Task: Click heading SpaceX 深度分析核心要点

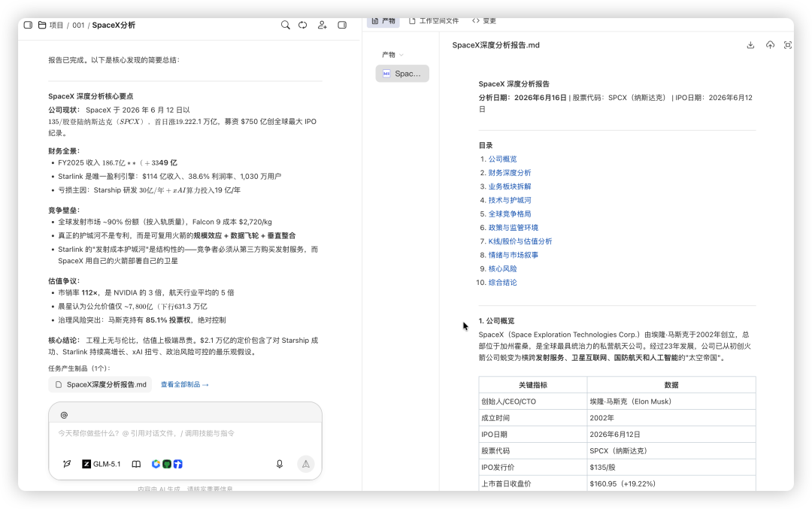Action: 91,96
